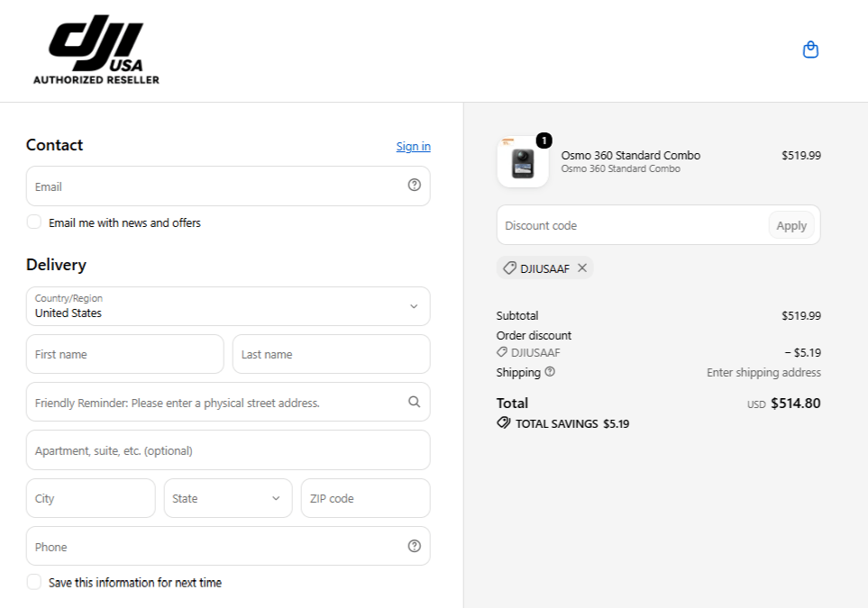Click the Subtotal $519.99 value
The width and height of the screenshot is (868, 608).
click(801, 316)
